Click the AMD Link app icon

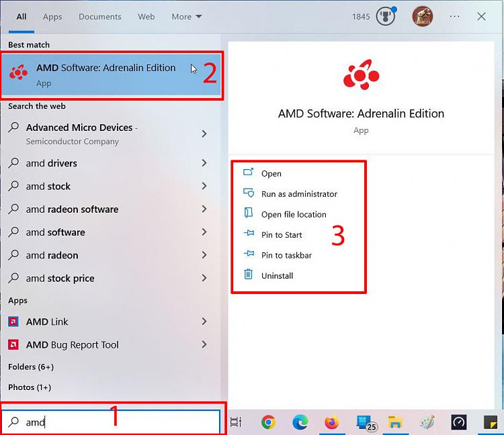pyautogui.click(x=13, y=322)
